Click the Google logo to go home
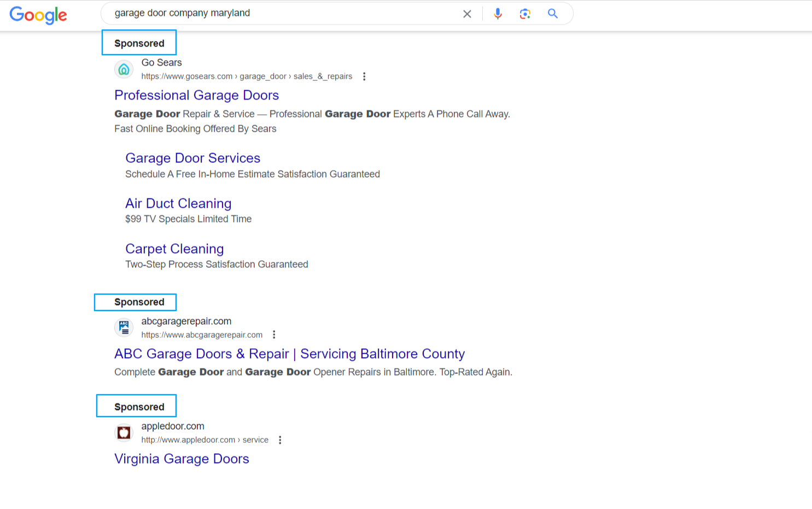This screenshot has height=509, width=812. [x=38, y=15]
